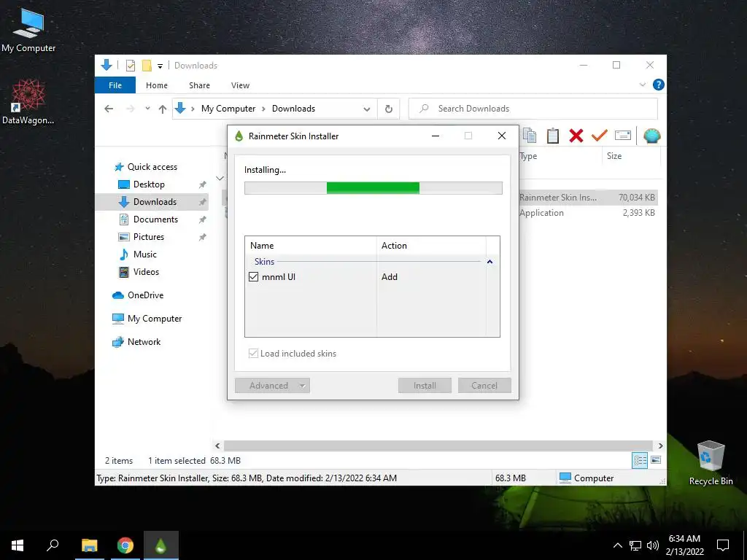Collapse the Skins group arrow
This screenshot has width=747, height=560.
489,262
